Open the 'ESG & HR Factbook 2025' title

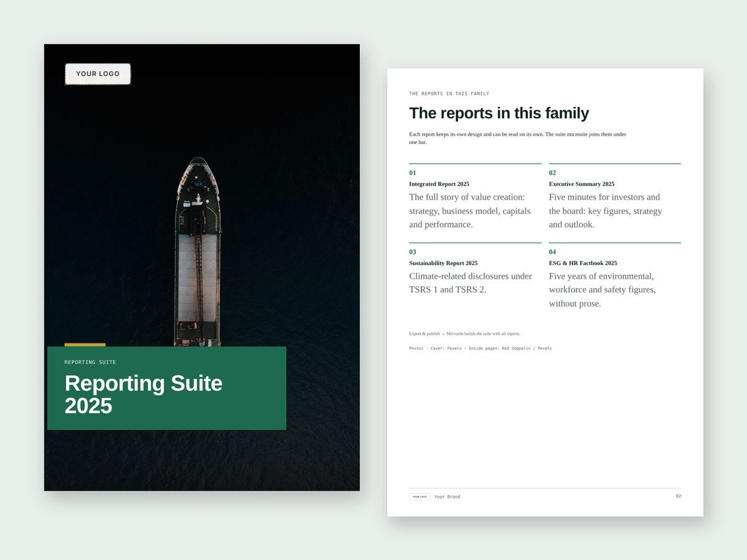pyautogui.click(x=583, y=263)
